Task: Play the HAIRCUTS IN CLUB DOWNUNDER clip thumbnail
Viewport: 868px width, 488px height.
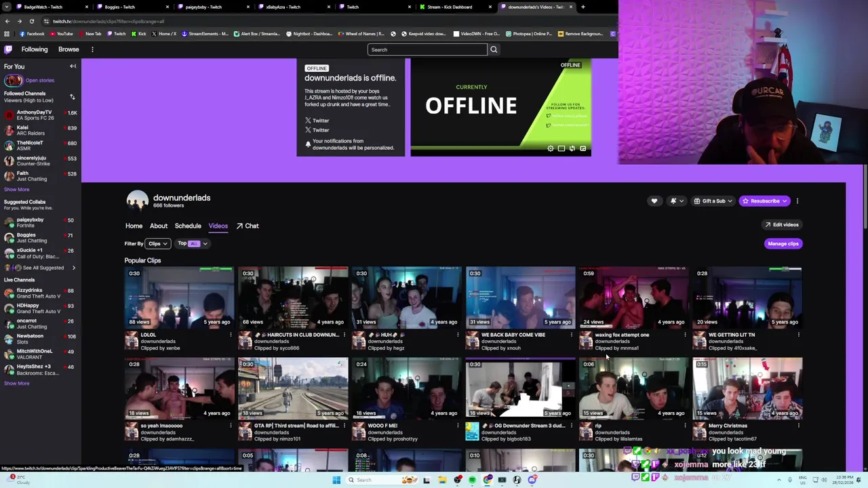Action: coord(293,298)
